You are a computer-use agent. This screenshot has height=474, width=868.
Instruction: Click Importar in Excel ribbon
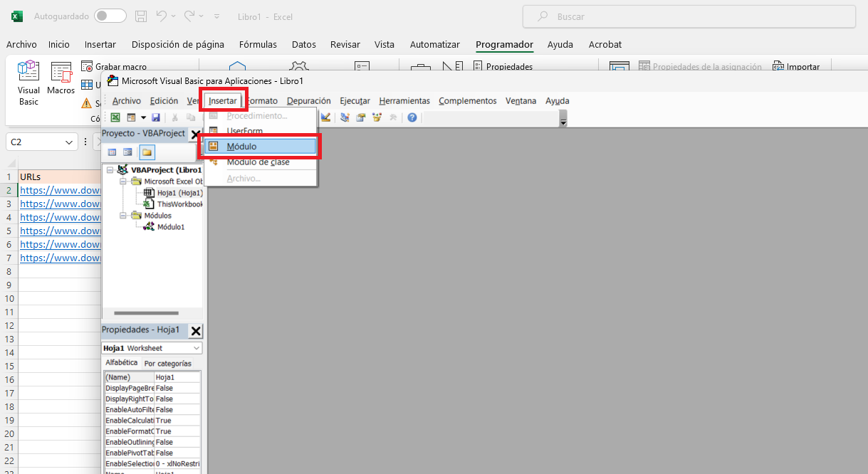(x=796, y=67)
